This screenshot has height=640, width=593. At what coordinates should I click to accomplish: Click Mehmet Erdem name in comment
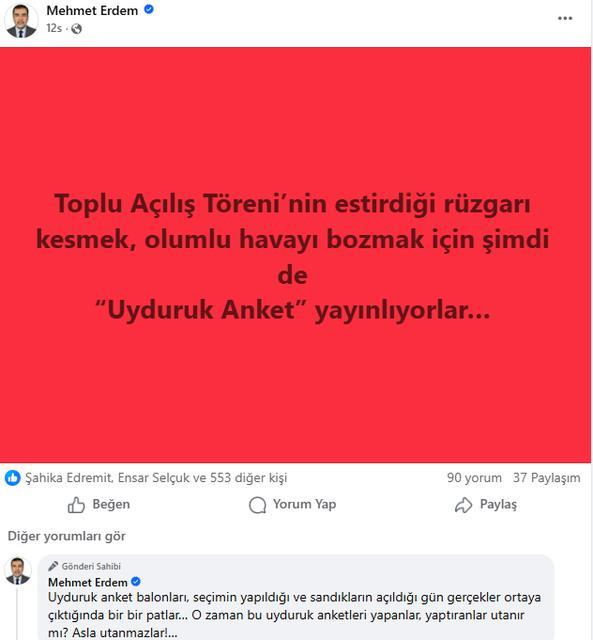pyautogui.click(x=88, y=582)
